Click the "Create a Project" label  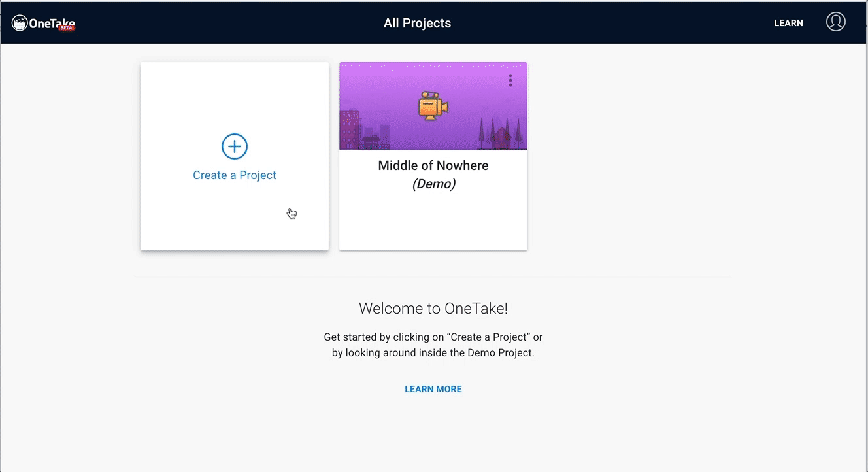tap(235, 175)
